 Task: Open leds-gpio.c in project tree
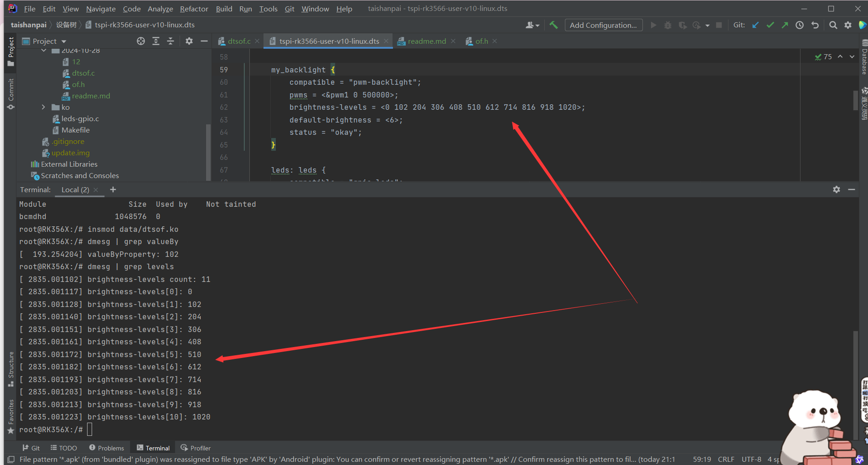tap(80, 118)
